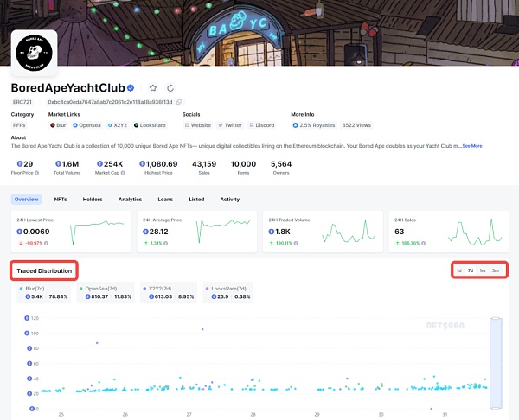This screenshot has height=420, width=519.
Task: Click info icon next to 186.36% sales change
Action: pos(423,243)
